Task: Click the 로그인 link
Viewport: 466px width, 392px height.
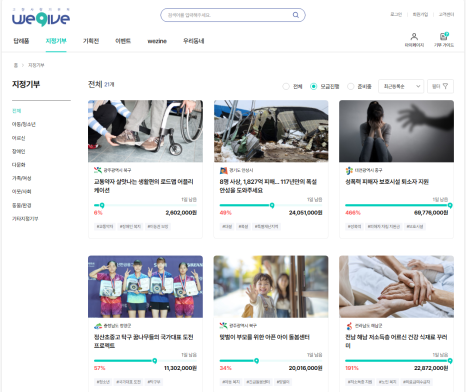Action: (x=396, y=14)
